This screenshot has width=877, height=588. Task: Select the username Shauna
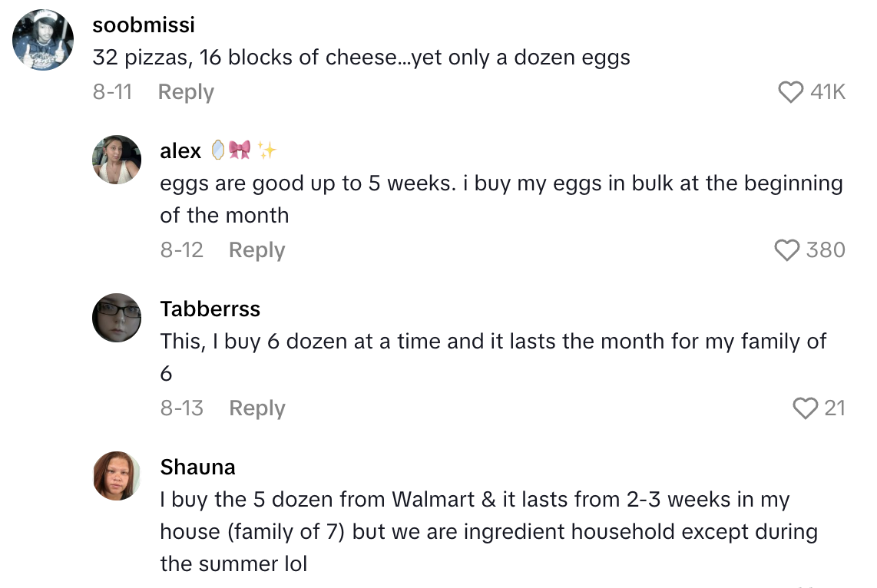tap(197, 466)
